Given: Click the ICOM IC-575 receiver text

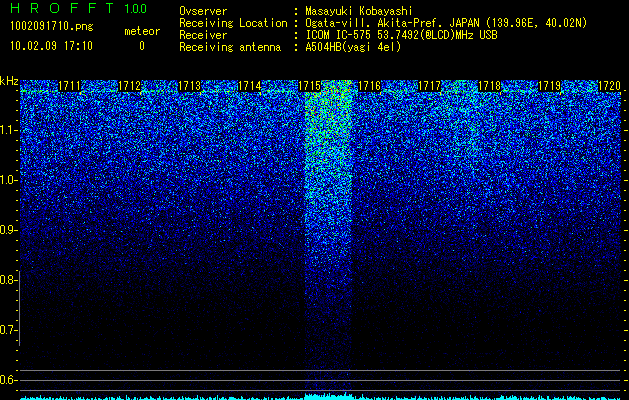Looking at the screenshot, I should (x=401, y=35).
